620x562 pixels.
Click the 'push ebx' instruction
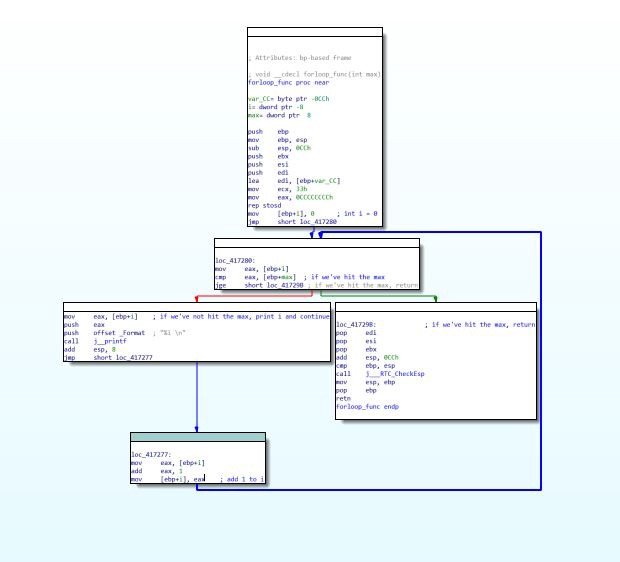(268, 156)
